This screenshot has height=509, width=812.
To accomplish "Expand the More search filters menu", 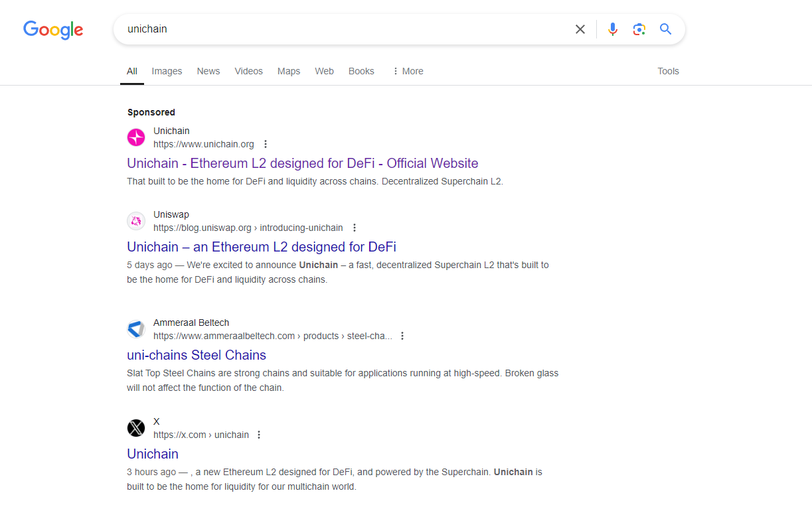I will point(408,71).
